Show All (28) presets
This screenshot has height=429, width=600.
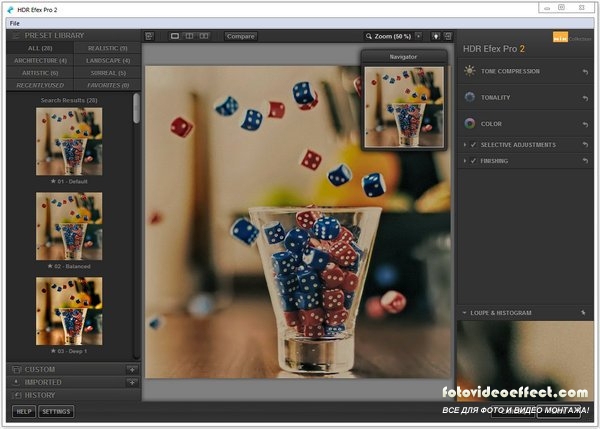[x=40, y=48]
